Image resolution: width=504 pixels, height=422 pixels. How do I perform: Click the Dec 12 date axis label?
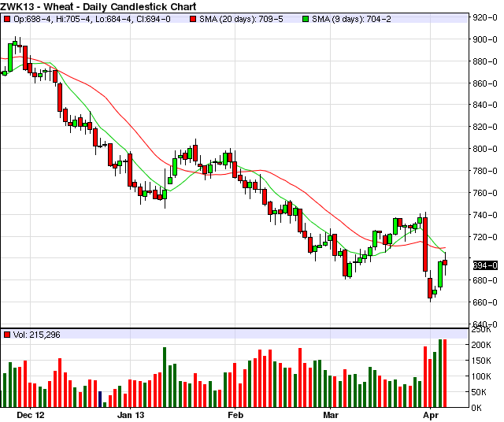[x=31, y=415]
